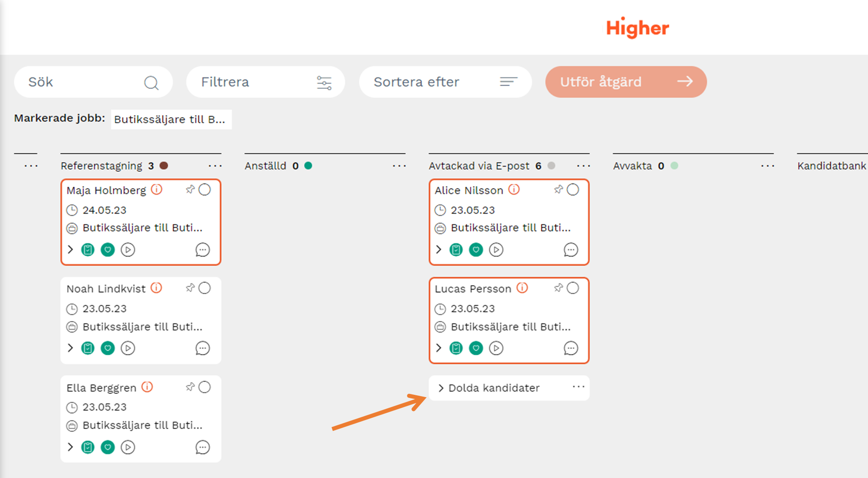Screen dimensions: 868x478
Task: Open Referenstagning column options menu
Action: click(x=215, y=166)
